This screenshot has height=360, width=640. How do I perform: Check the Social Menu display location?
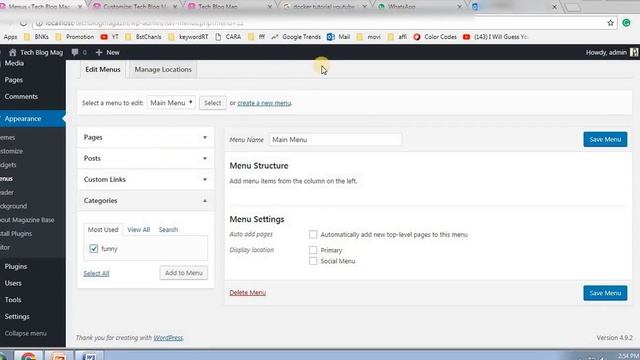(313, 261)
